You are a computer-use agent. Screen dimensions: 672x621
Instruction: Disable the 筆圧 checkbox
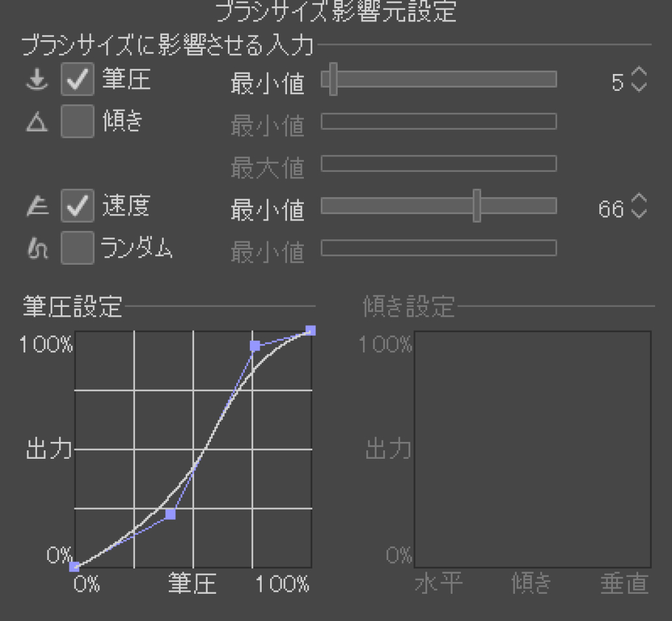(77, 80)
